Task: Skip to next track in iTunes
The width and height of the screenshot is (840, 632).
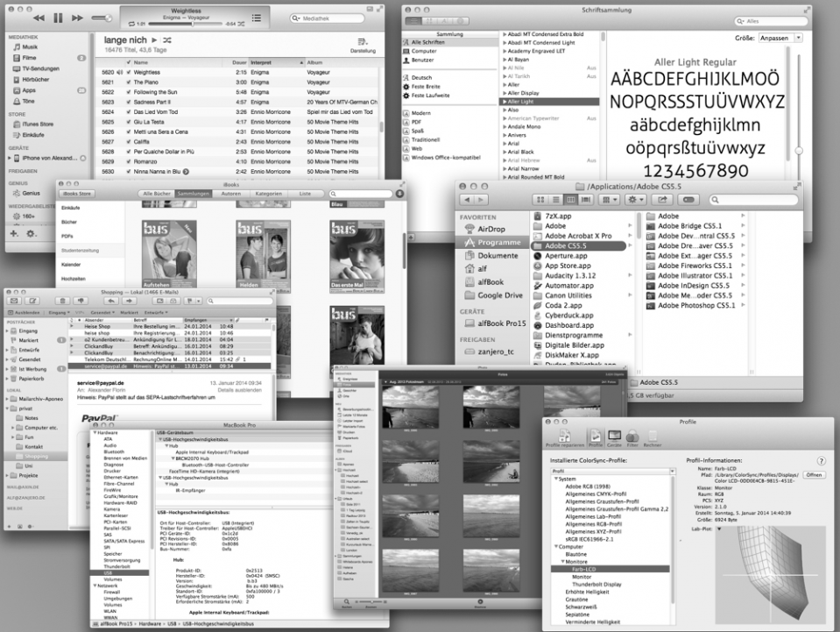Action: 78,18
